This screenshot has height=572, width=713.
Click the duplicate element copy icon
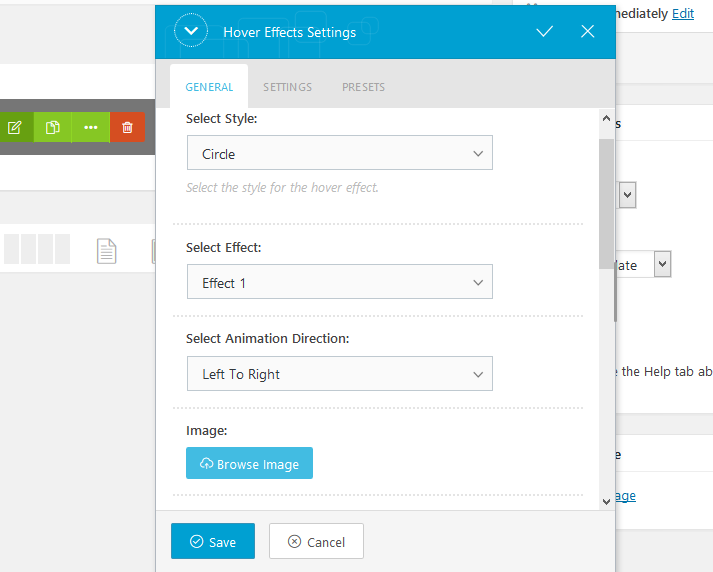point(53,127)
